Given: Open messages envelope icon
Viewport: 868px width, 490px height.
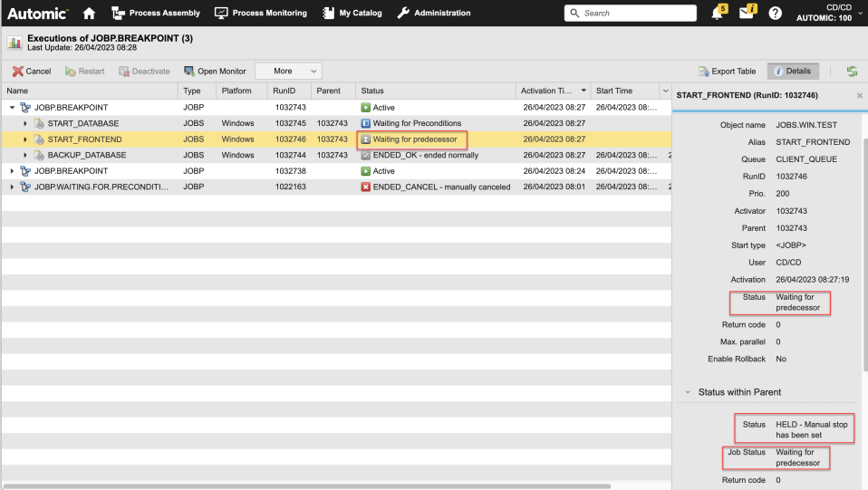Looking at the screenshot, I should pos(747,12).
